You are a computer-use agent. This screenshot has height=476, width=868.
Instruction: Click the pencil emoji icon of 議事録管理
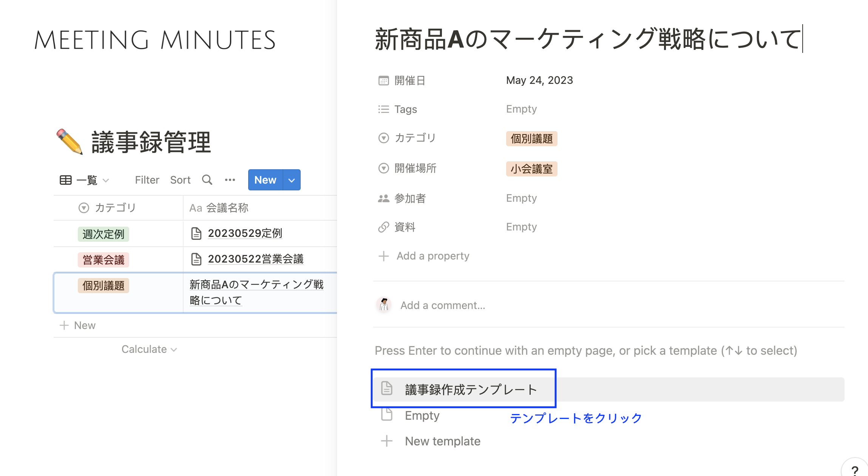(70, 142)
